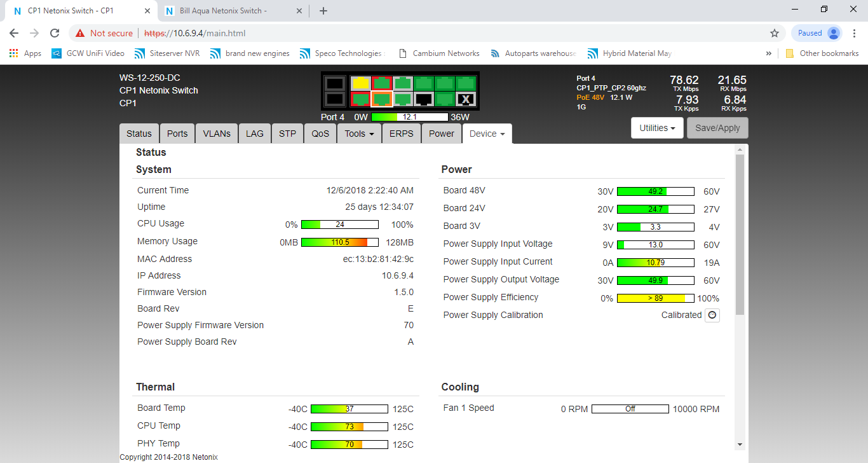
Task: Expand the Utilities dropdown
Action: coord(657,128)
